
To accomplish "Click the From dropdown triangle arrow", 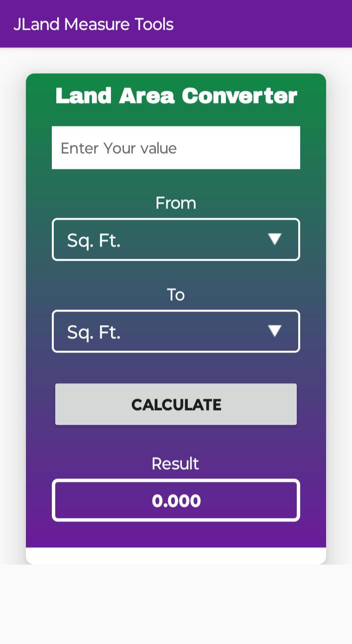I will click(275, 239).
